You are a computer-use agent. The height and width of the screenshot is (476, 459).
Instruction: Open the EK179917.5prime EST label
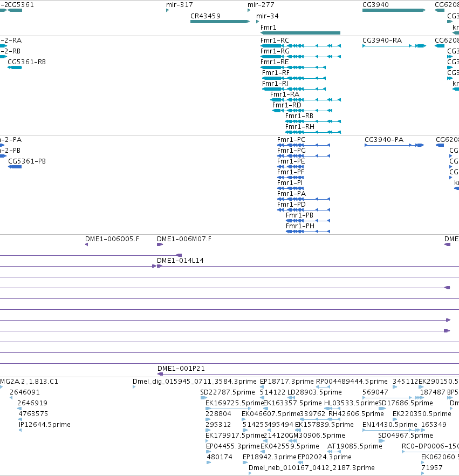click(234, 436)
